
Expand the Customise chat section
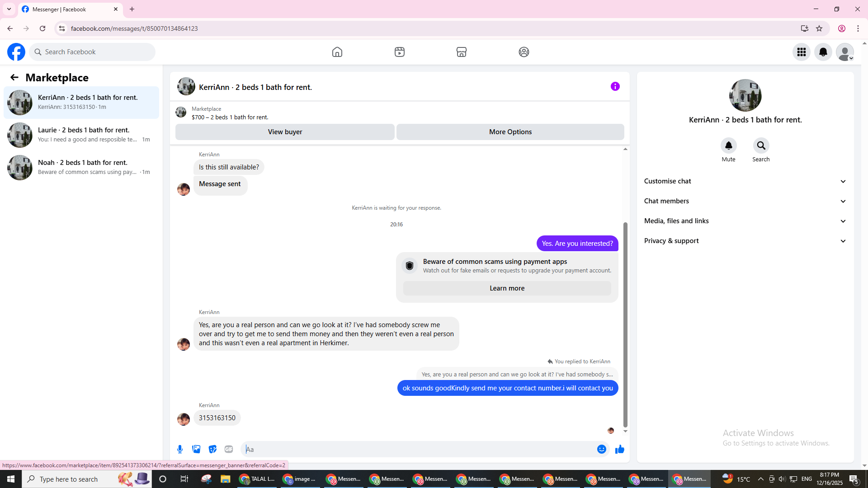point(745,181)
